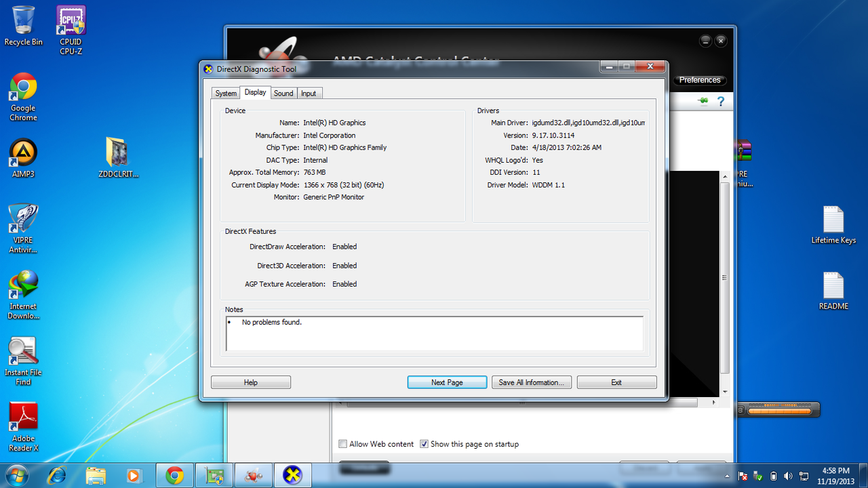Image resolution: width=868 pixels, height=488 pixels.
Task: Click the '763 MB' total memory value
Action: click(x=315, y=173)
